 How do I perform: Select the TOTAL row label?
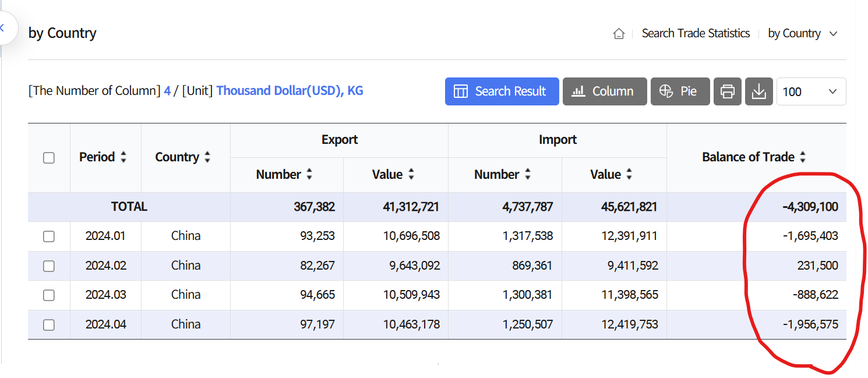129,207
